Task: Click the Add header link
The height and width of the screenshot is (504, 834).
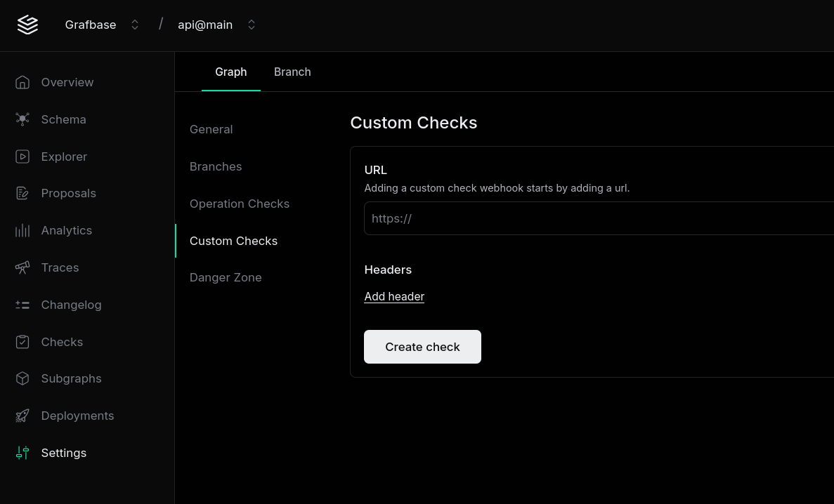Action: click(x=394, y=296)
